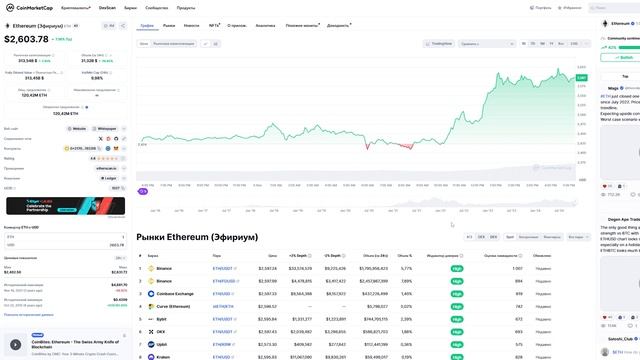Viewport: 640px width, 360px height.
Task: Filter markets by DEX
Action: coord(493,237)
